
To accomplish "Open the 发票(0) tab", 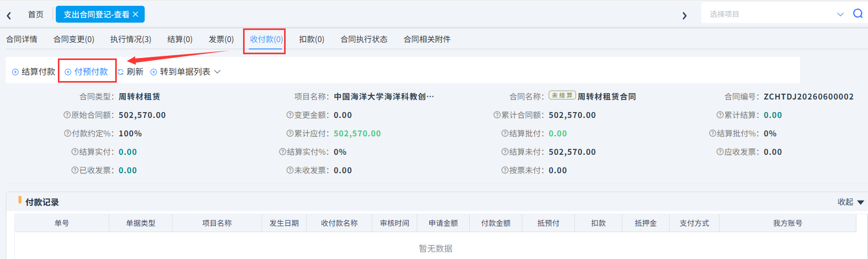I will (x=221, y=39).
